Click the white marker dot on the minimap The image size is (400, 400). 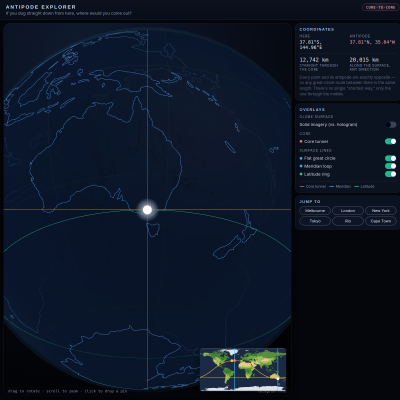tap(278, 379)
